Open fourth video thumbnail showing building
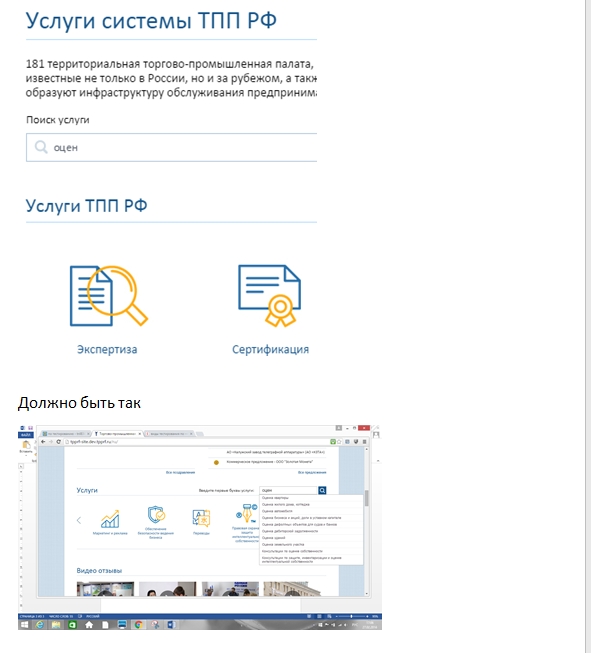 pos(292,589)
